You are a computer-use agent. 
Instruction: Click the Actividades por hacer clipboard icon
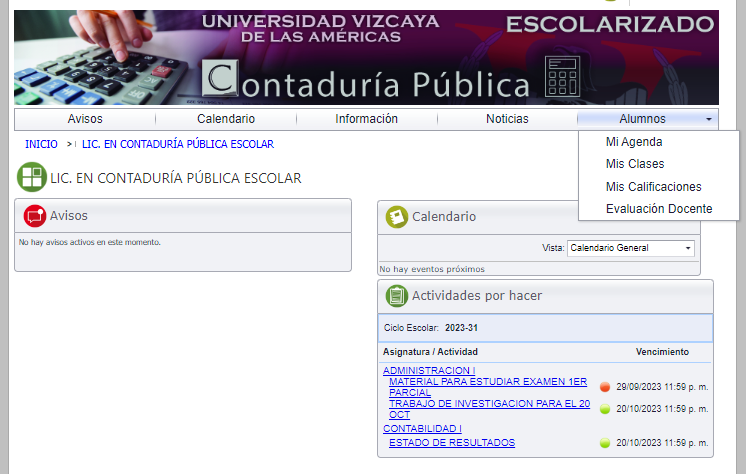[x=397, y=296]
